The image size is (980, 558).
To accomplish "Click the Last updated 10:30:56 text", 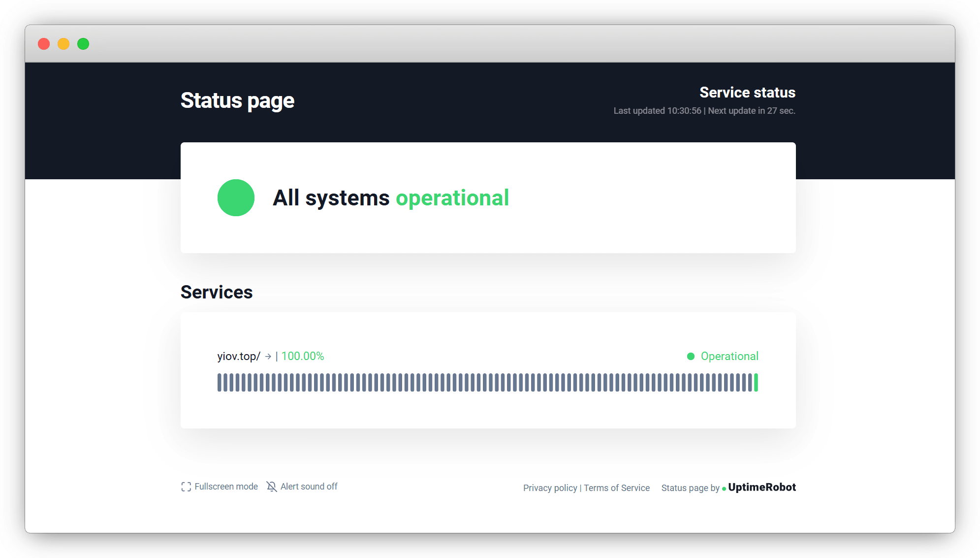I will coord(657,111).
